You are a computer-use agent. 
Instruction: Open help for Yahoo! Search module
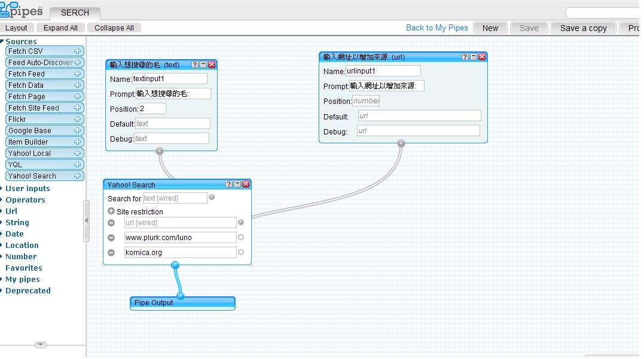[229, 184]
